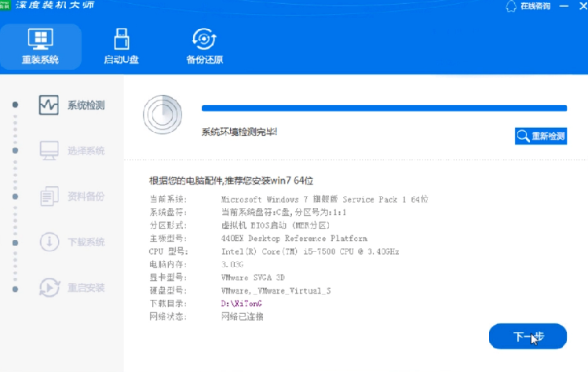This screenshot has width=588, height=372.
Task: Click the blue detection progress bar
Action: [x=384, y=108]
